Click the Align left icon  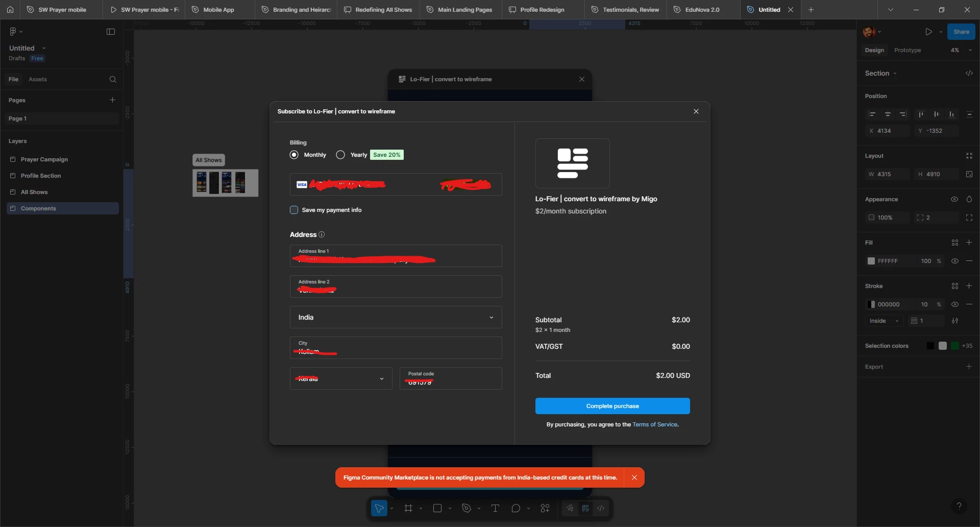(x=872, y=114)
